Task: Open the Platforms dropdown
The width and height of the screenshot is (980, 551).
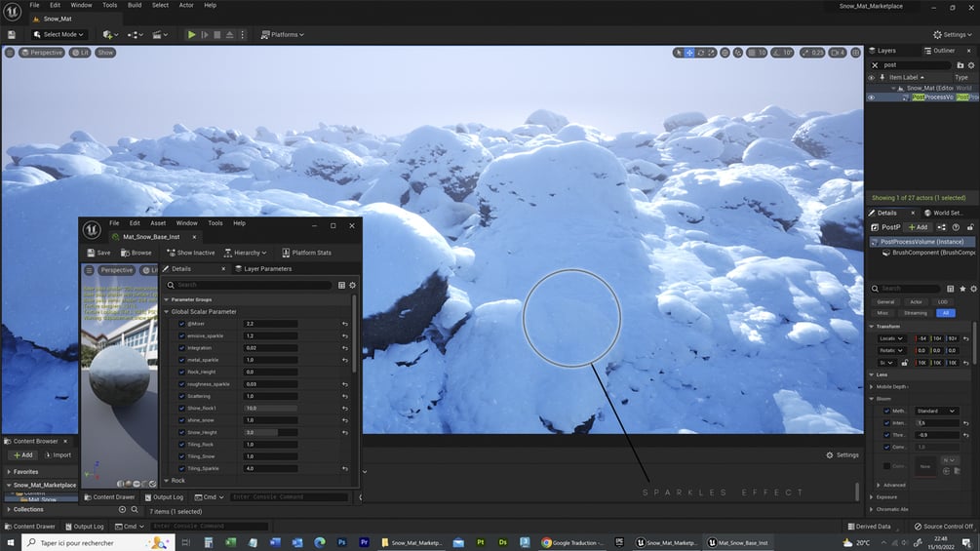Action: point(283,35)
